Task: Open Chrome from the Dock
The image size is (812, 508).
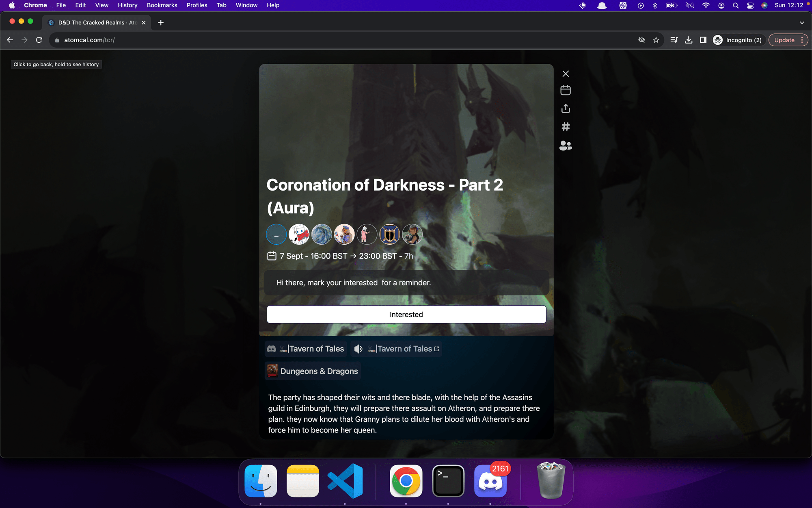Action: coord(406,481)
